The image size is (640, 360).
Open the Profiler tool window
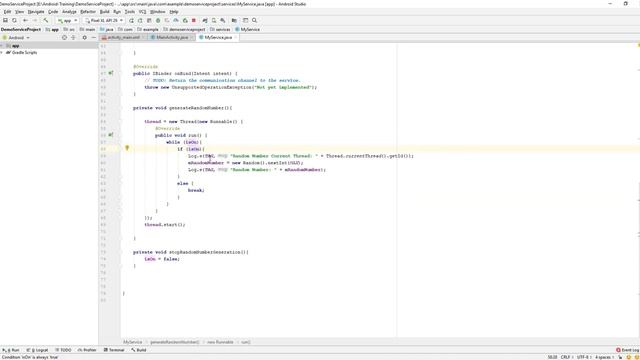coord(87,350)
